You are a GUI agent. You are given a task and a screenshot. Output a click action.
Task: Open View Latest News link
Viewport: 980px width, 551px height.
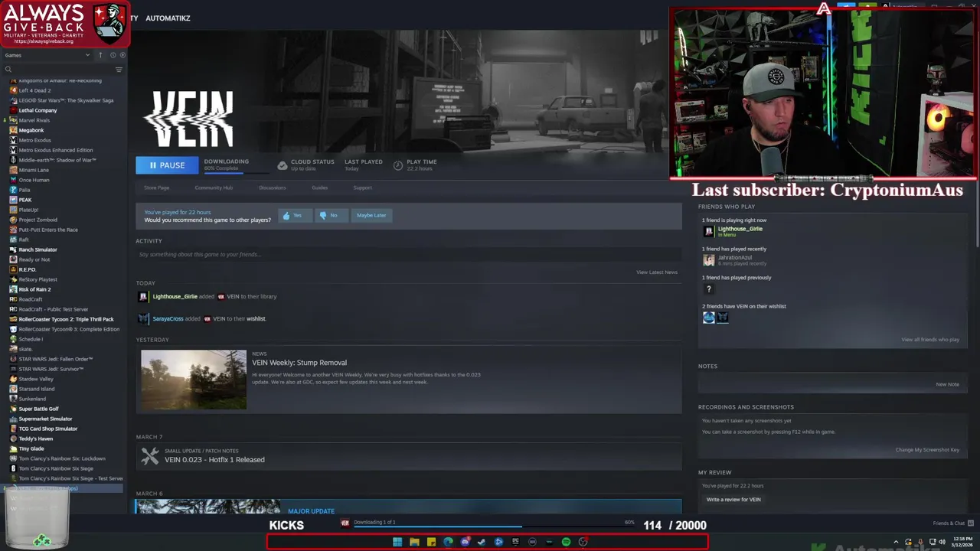656,272
